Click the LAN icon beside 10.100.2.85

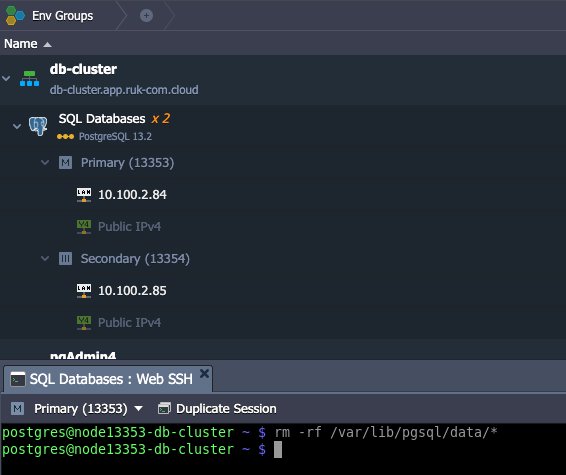[84, 291]
